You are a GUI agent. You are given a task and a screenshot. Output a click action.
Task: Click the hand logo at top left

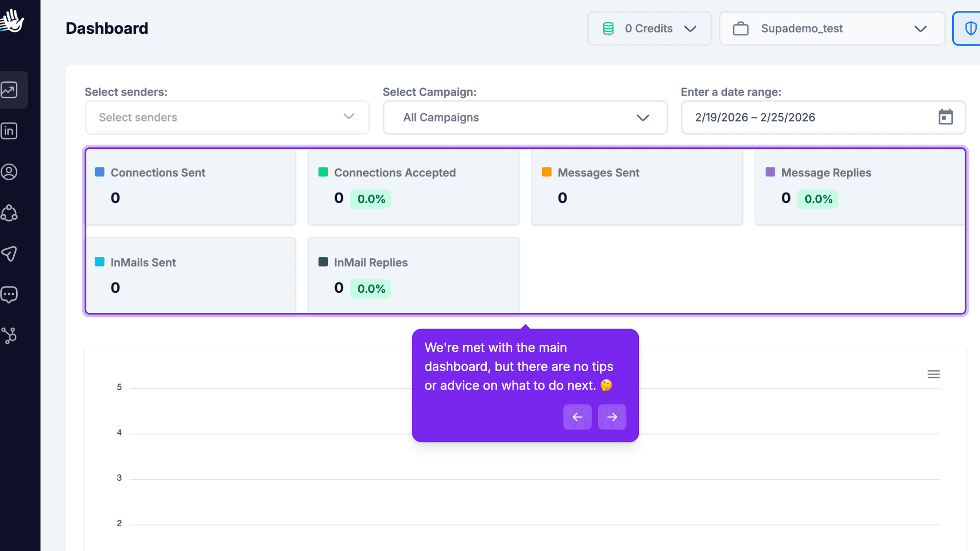point(13,20)
